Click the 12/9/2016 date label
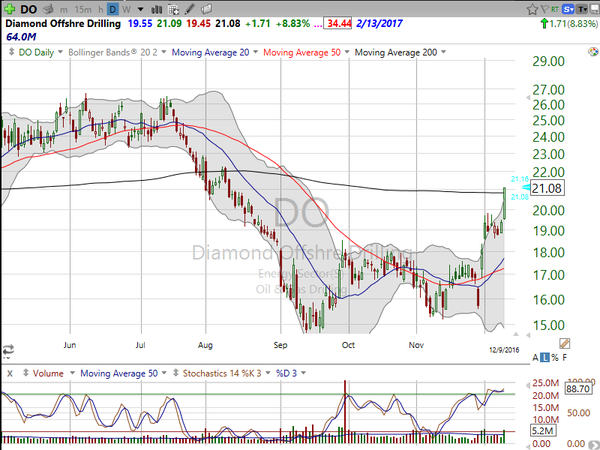This screenshot has width=600, height=450. click(x=504, y=350)
